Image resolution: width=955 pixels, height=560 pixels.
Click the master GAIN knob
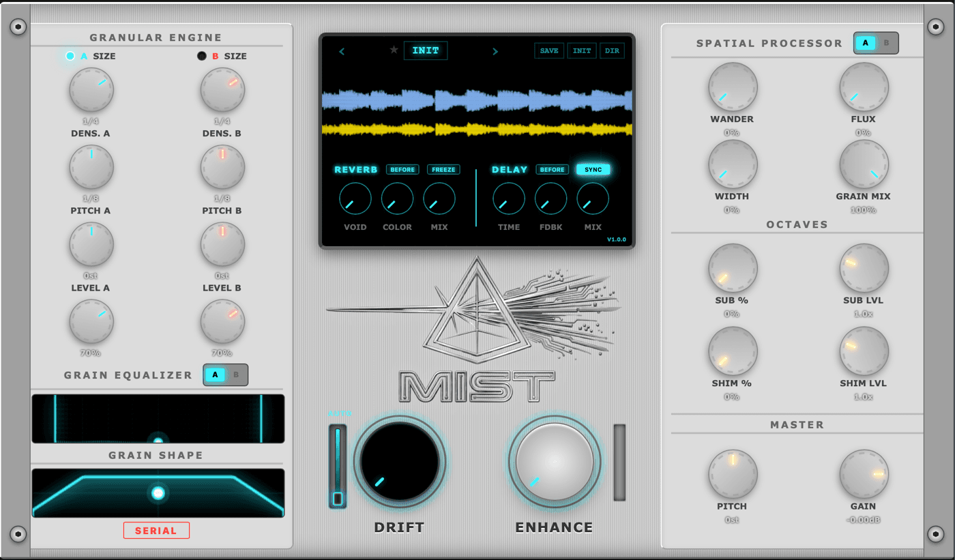coord(864,473)
